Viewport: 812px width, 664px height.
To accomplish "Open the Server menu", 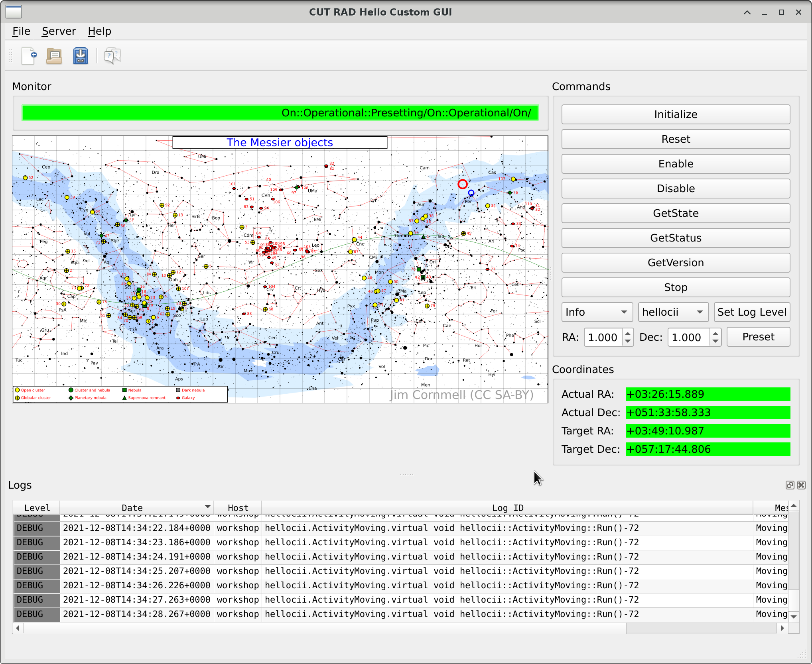I will pos(59,31).
